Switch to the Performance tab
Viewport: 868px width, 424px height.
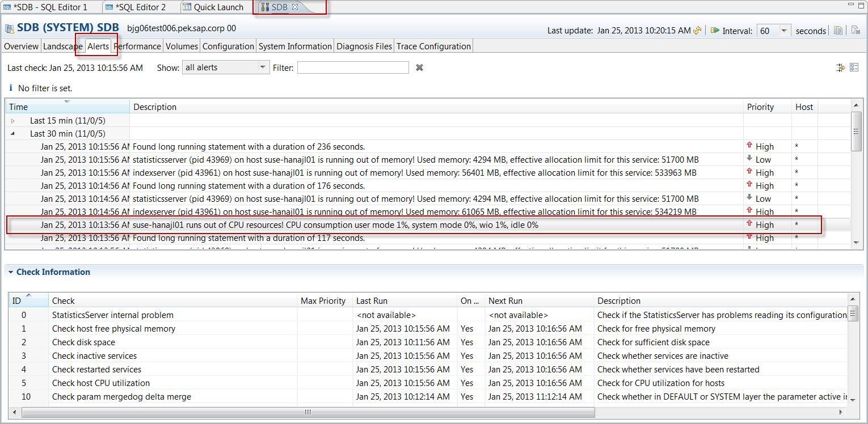(137, 46)
